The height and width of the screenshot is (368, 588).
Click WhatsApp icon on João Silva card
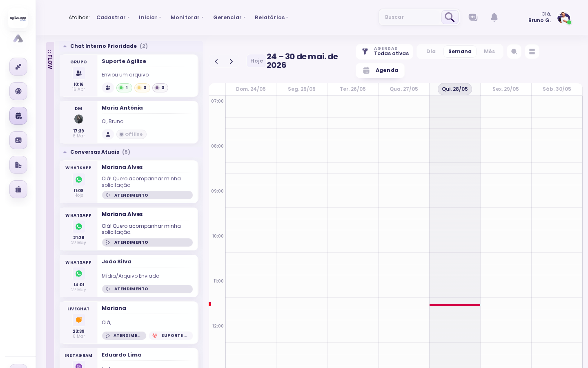(79, 274)
